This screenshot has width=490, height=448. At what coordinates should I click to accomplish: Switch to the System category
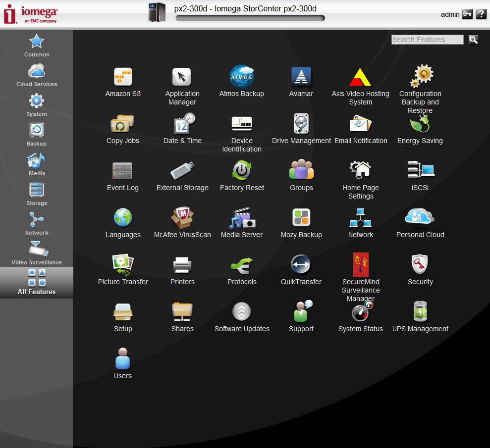(37, 105)
